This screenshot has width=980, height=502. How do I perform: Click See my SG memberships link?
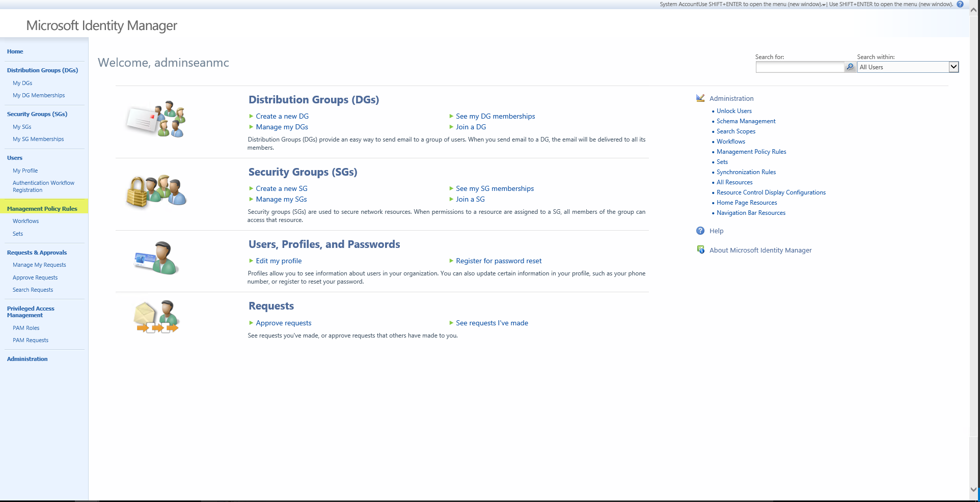pos(495,188)
